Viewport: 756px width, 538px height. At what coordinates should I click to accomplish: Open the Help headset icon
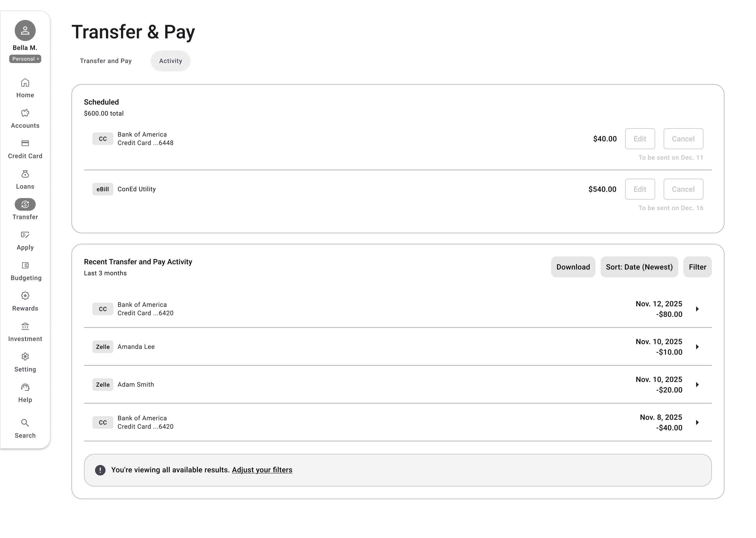tap(25, 387)
